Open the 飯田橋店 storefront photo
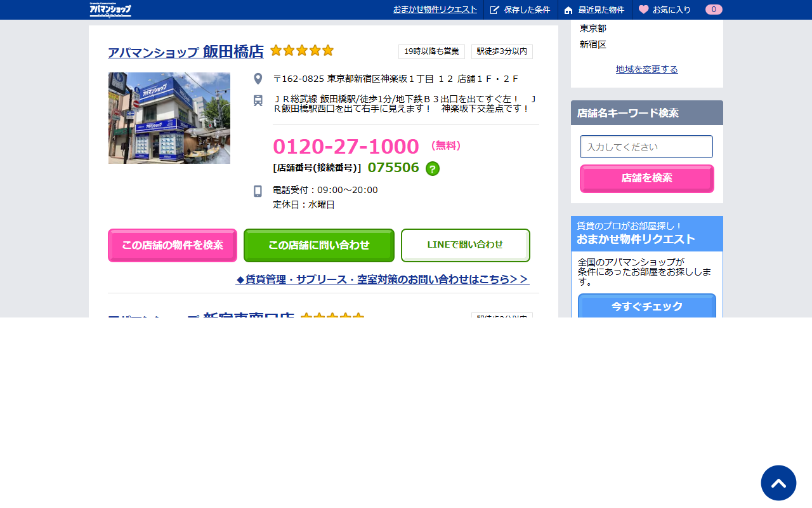The height and width of the screenshot is (508, 812). tap(169, 118)
